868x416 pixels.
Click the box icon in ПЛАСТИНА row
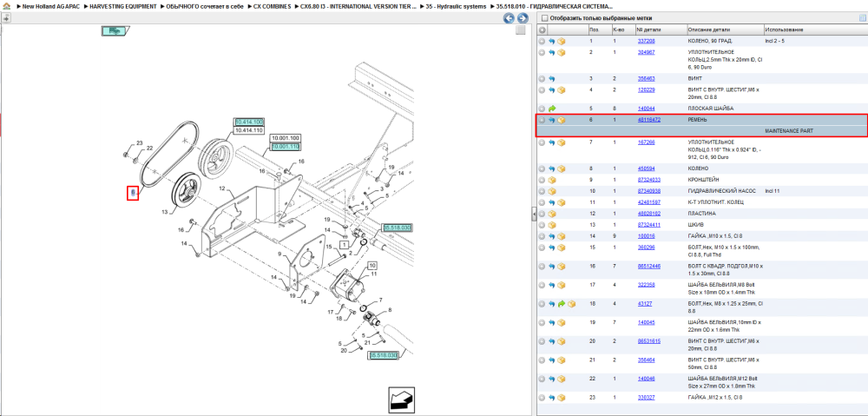point(552,214)
